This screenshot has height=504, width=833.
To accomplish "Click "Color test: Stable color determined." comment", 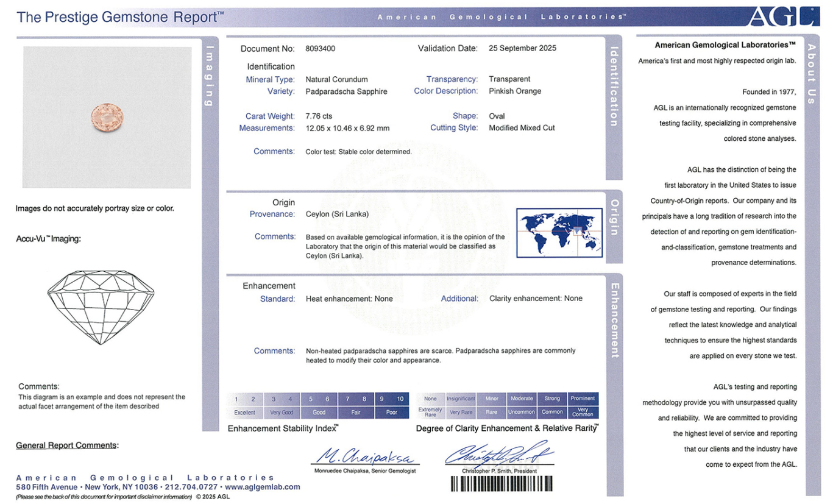I will [359, 152].
